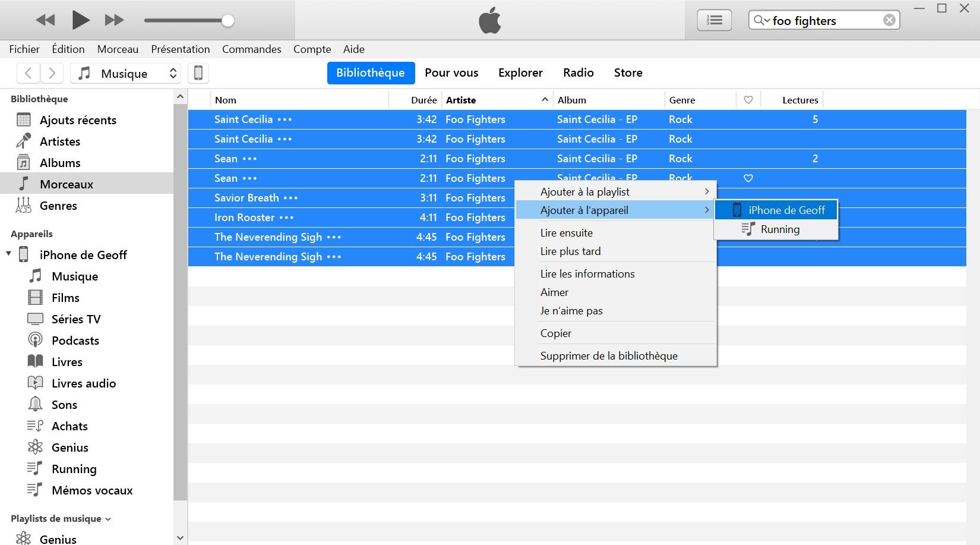The height and width of the screenshot is (545, 980).
Task: Adjust the volume slider knob
Action: click(x=227, y=21)
